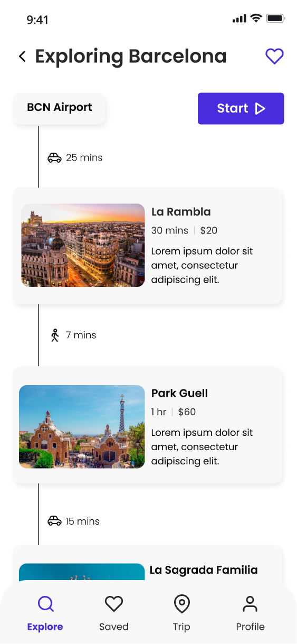The image size is (297, 644).
Task: Open the Trip tab
Action: (181, 613)
